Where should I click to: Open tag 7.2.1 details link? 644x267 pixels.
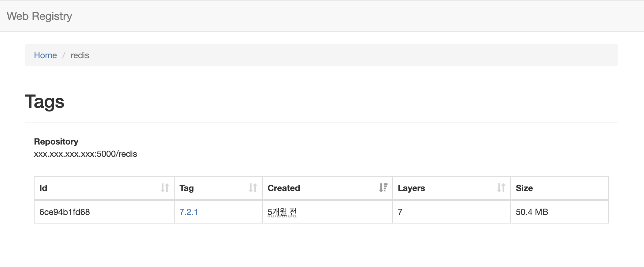tap(189, 212)
